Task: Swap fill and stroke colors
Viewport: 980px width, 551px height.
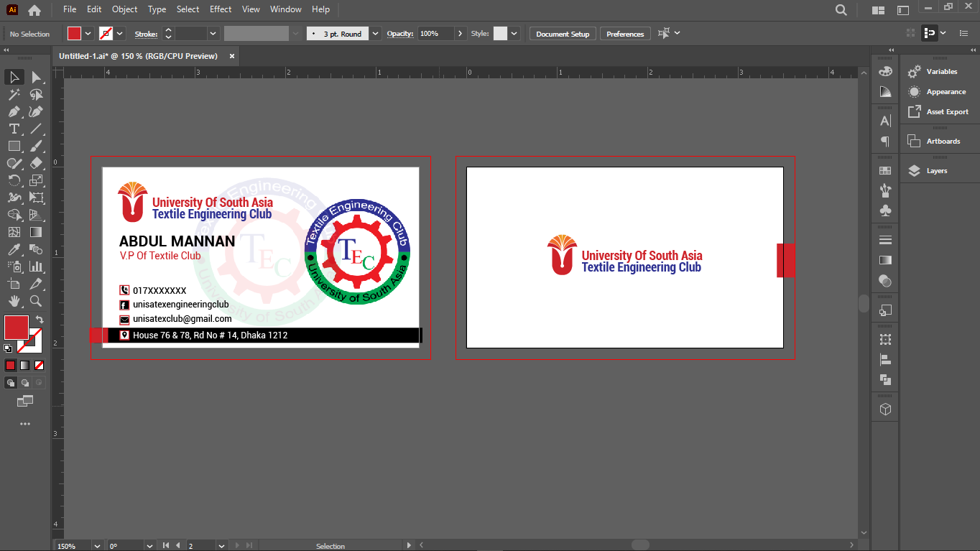Action: pos(40,320)
